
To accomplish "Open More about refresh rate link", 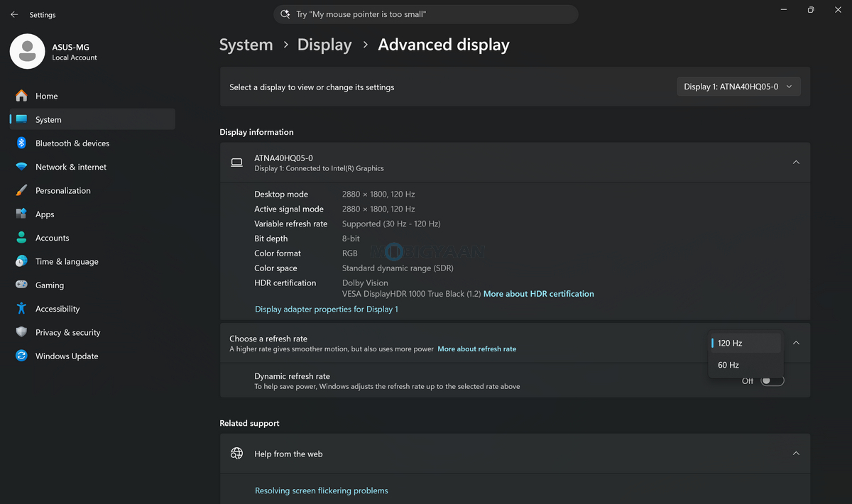I will 477,349.
